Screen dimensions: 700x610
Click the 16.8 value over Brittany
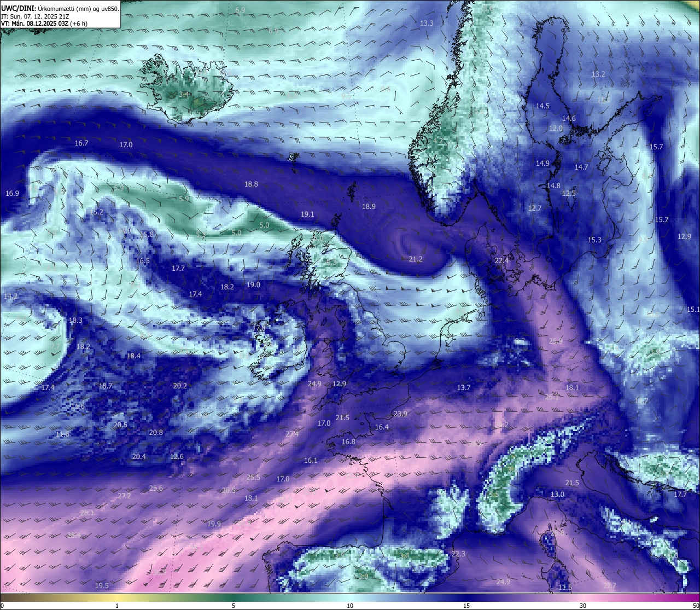(348, 441)
